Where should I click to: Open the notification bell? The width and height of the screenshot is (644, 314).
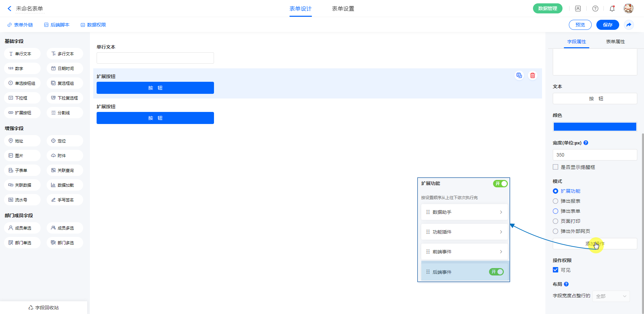point(612,9)
